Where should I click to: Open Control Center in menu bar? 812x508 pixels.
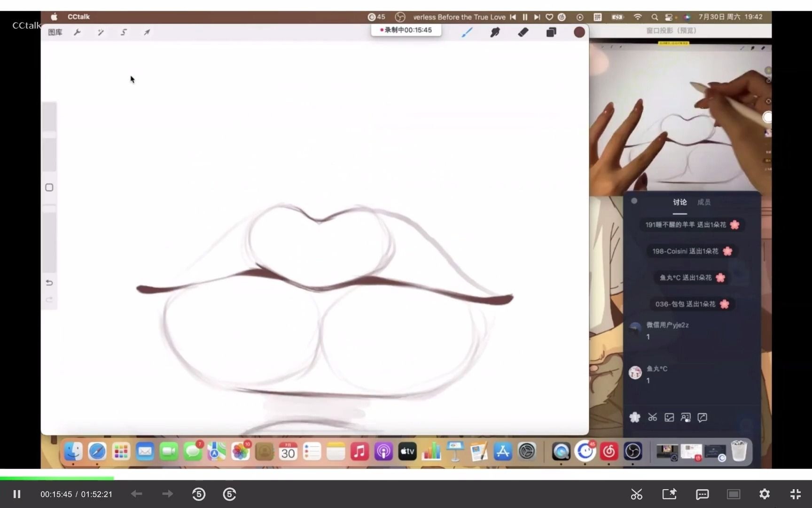(669, 17)
